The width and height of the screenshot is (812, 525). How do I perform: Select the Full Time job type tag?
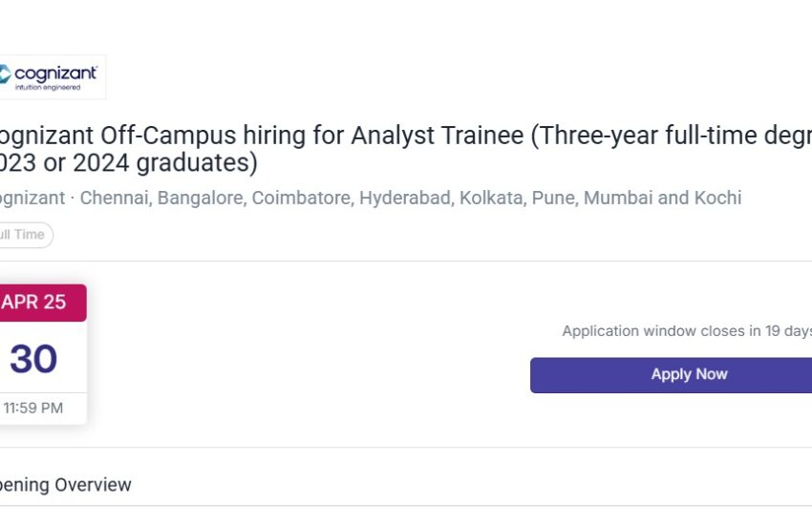pos(26,235)
